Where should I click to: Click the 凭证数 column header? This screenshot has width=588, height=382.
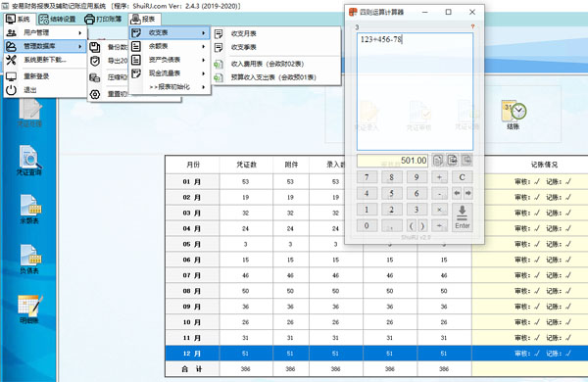pos(246,165)
